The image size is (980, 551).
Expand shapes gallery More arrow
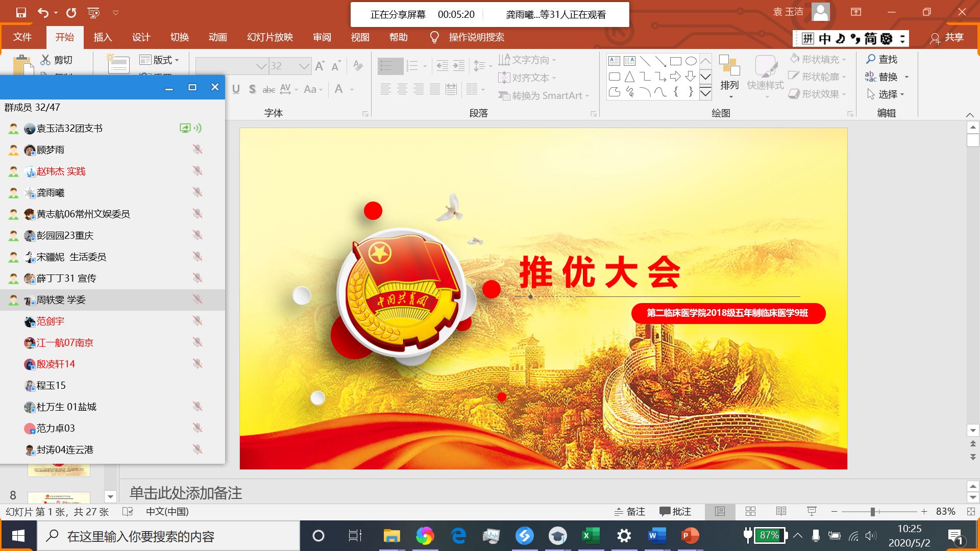pyautogui.click(x=705, y=92)
